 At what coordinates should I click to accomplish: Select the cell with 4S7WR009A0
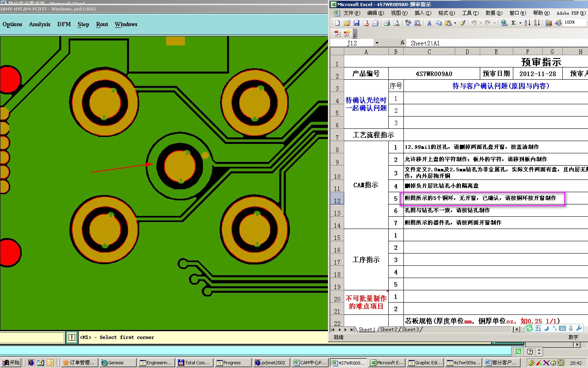coord(434,74)
